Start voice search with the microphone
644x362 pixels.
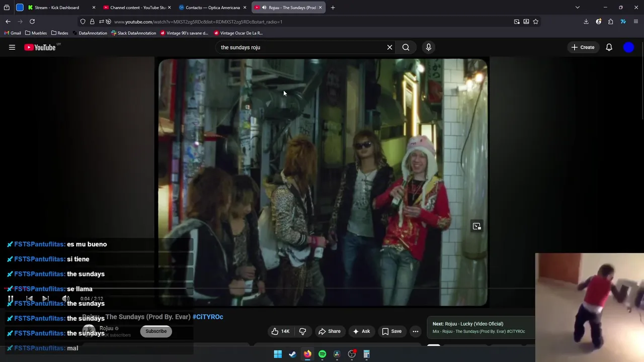click(428, 47)
